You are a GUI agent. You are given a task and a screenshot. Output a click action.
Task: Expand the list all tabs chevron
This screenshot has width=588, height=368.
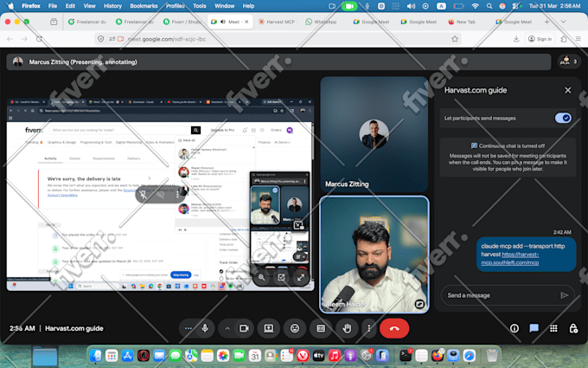point(563,22)
